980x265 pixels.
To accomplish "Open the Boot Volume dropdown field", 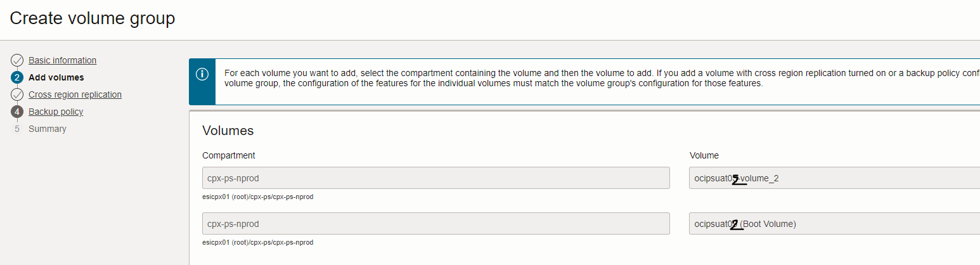I will click(x=834, y=224).
